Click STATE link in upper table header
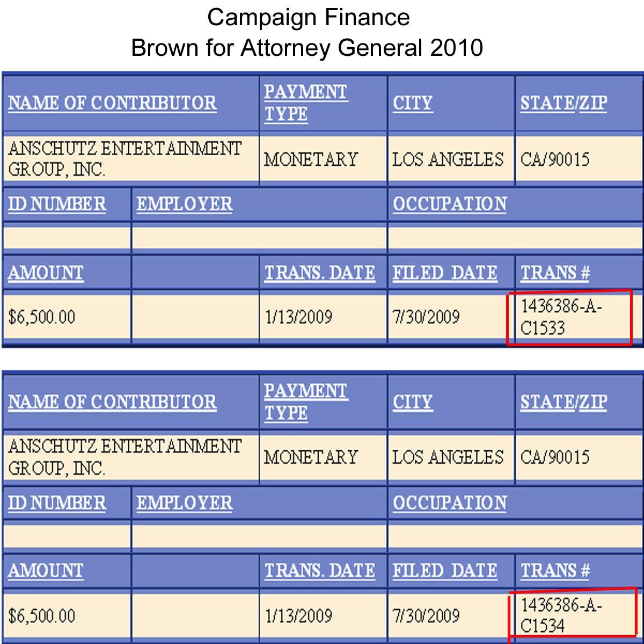This screenshot has height=644, width=644. [x=547, y=103]
